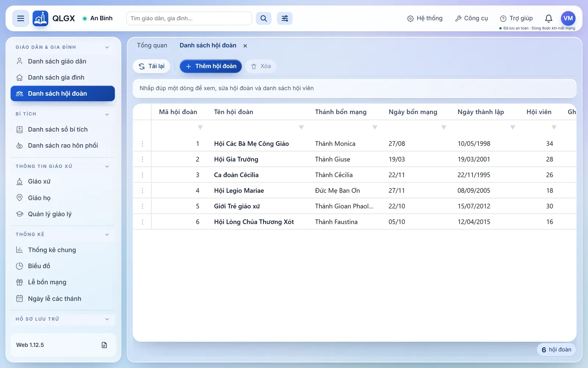Open row menu for Hội Gia Trưởng
This screenshot has width=588, height=368.
pyautogui.click(x=143, y=159)
